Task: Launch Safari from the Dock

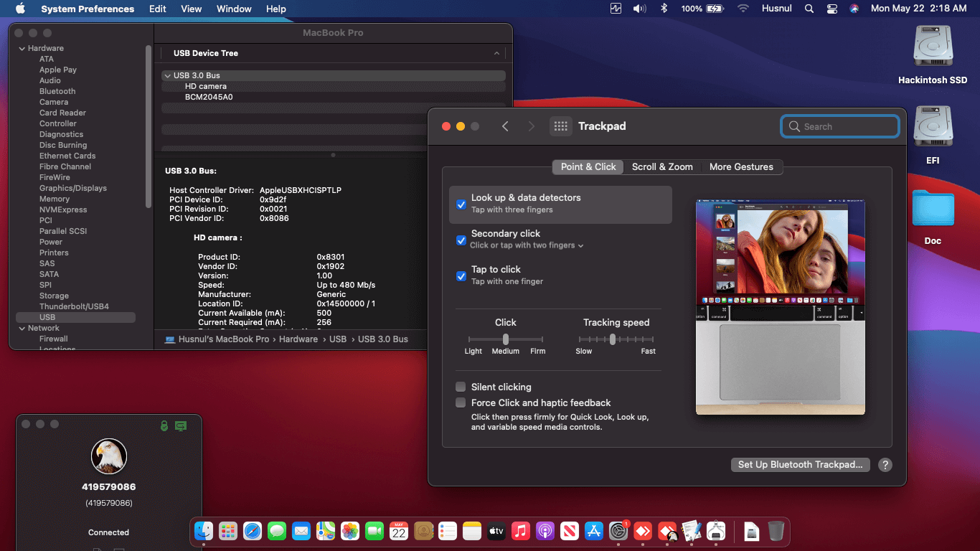Action: pos(253,531)
